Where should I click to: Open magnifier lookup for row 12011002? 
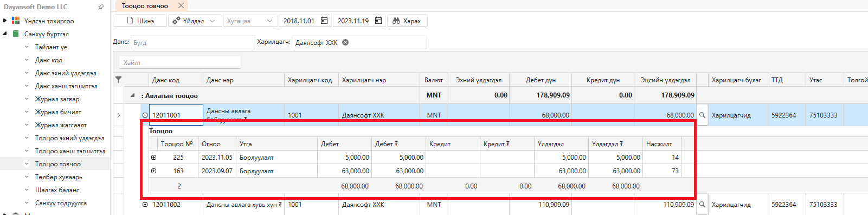702,205
